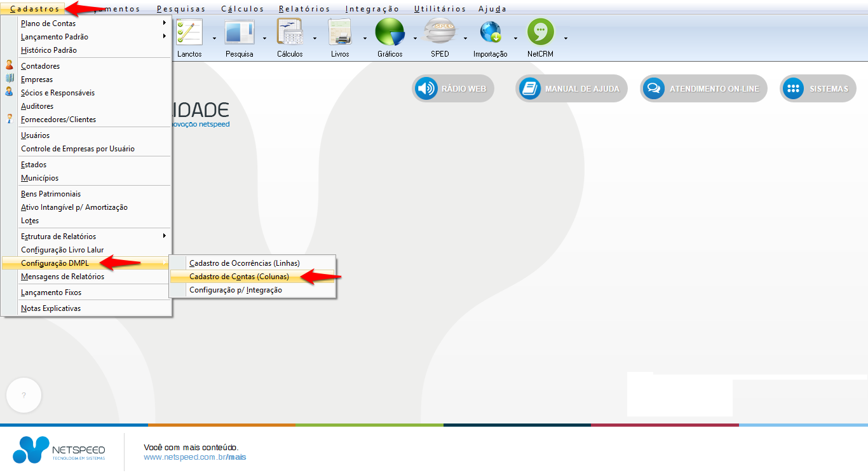Screen dimensions: 868x475
Task: Open the Cadastros menu
Action: pos(35,9)
